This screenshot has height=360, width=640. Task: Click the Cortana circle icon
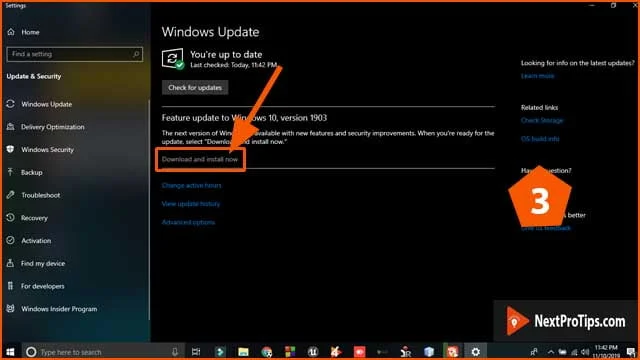point(31,352)
